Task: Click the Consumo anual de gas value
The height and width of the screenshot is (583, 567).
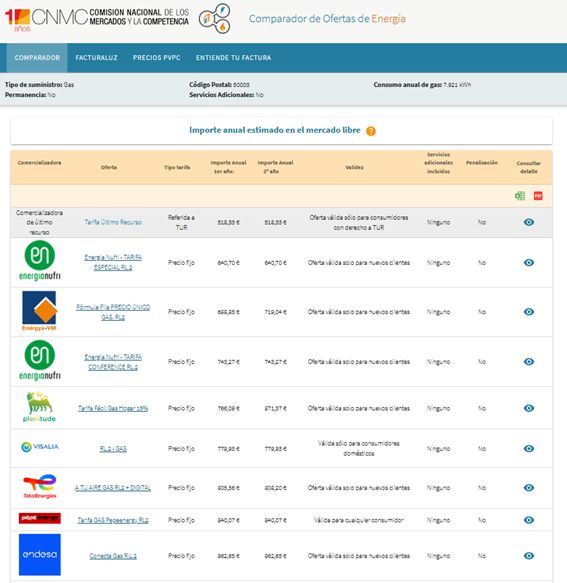Action: tap(457, 85)
